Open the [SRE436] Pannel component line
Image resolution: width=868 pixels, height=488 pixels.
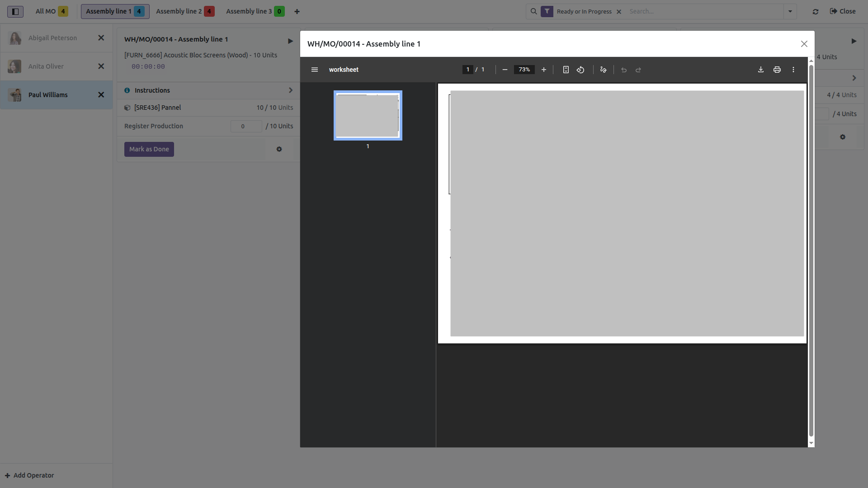[x=208, y=108]
